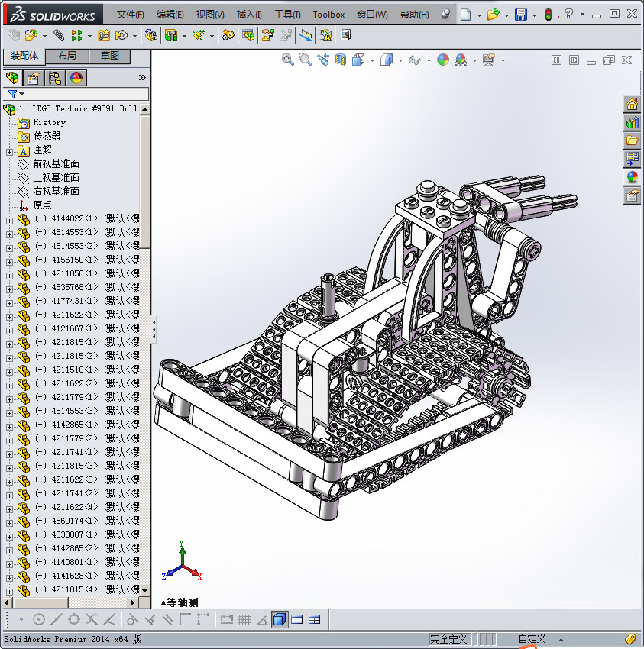This screenshot has height=649, width=644.
Task: Open the Hide/Show Items dropdown arrow
Action: 429,60
